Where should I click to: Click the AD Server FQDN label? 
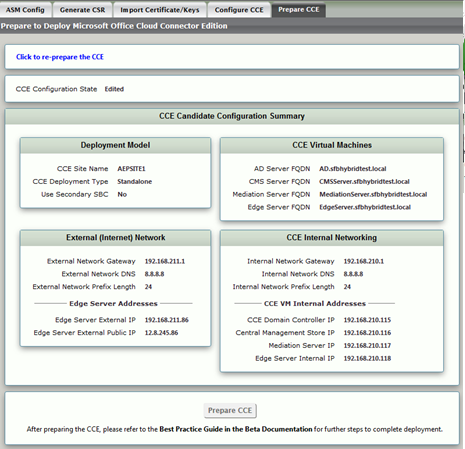(x=282, y=169)
